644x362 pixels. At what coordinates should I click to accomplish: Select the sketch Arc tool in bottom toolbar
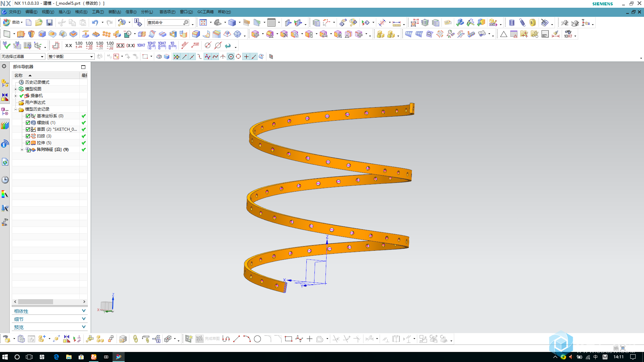click(247, 339)
